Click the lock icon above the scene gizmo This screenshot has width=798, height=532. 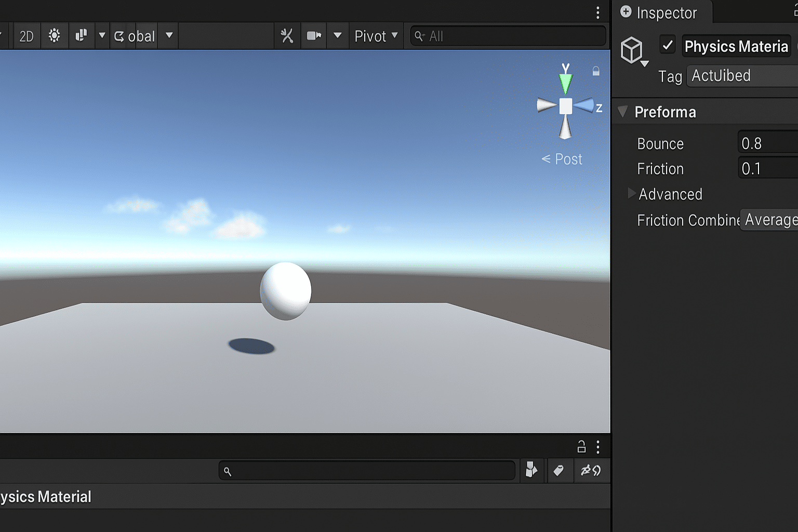[595, 71]
